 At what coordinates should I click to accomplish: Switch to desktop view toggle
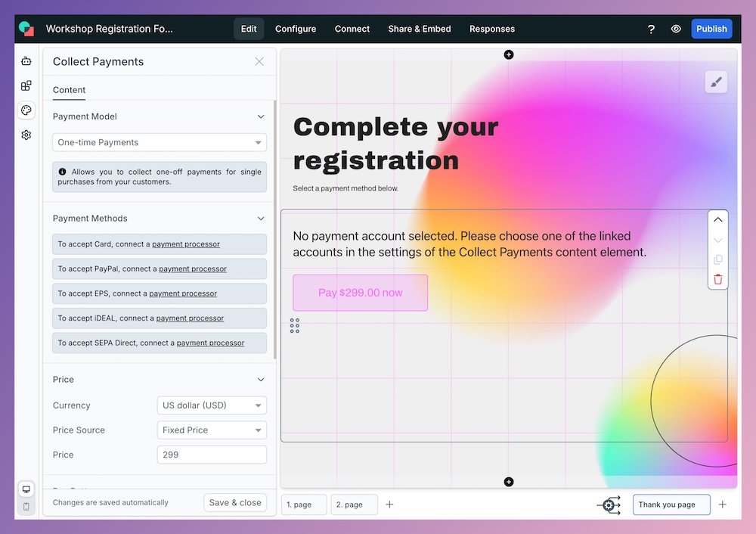[26, 489]
